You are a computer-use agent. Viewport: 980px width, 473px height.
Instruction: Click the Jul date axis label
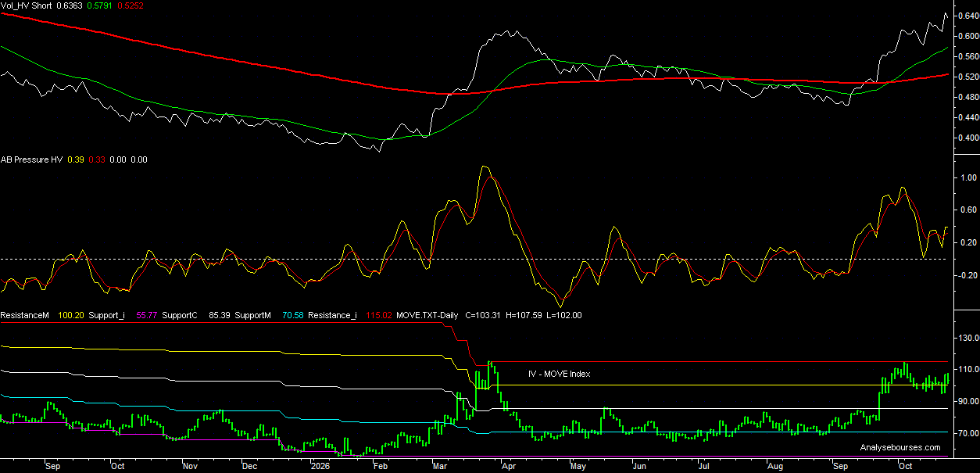pos(703,465)
